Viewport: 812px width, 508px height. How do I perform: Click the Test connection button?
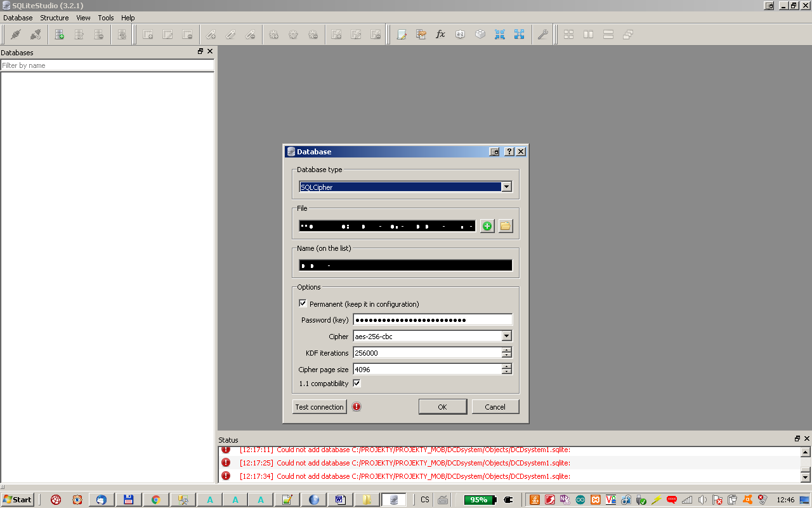coord(320,407)
